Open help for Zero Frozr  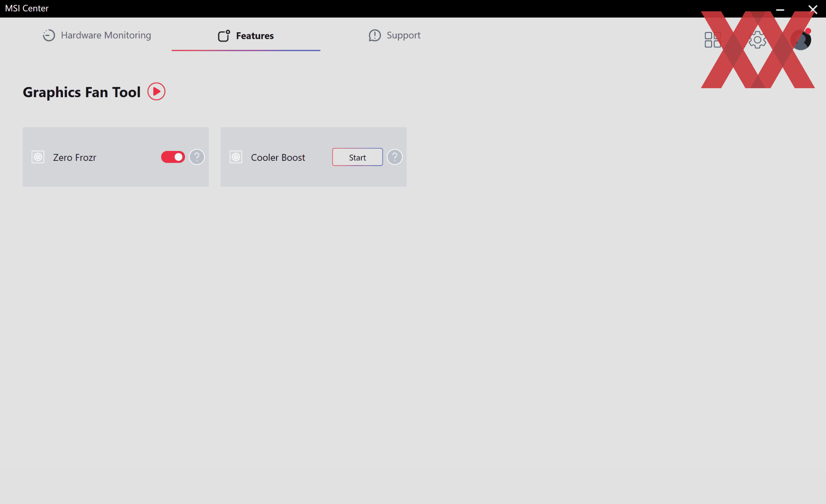(x=197, y=157)
